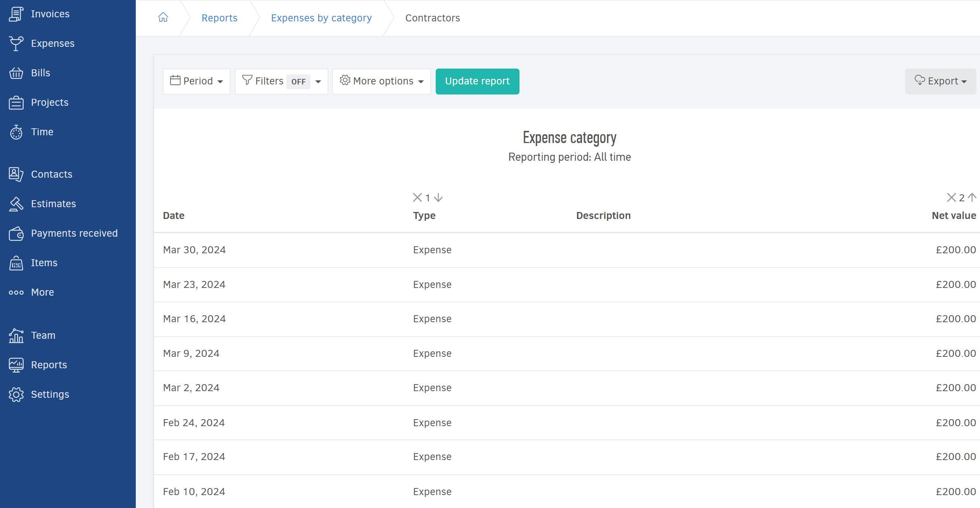Click the Payments received icon in sidebar
The height and width of the screenshot is (508, 980).
coord(16,233)
